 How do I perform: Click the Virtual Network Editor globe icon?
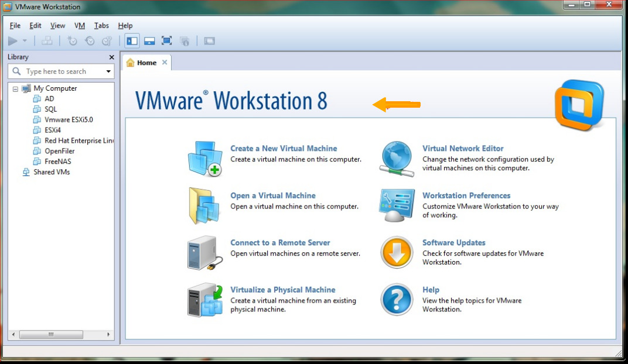[x=397, y=159]
